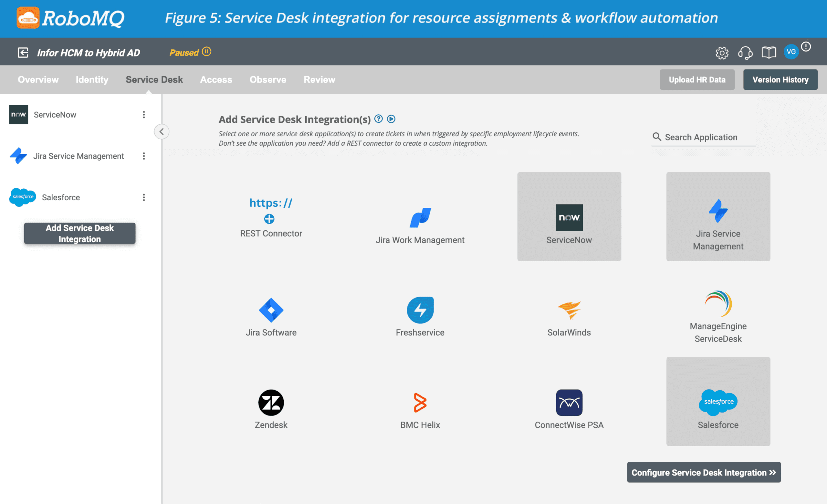The image size is (827, 504).
Task: Click the Search Application field
Action: [703, 137]
